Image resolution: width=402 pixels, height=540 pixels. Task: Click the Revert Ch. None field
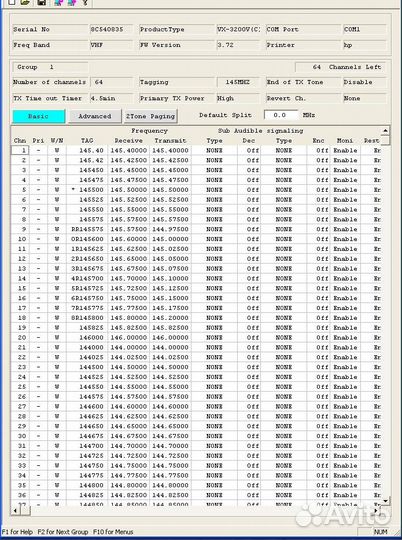(364, 98)
